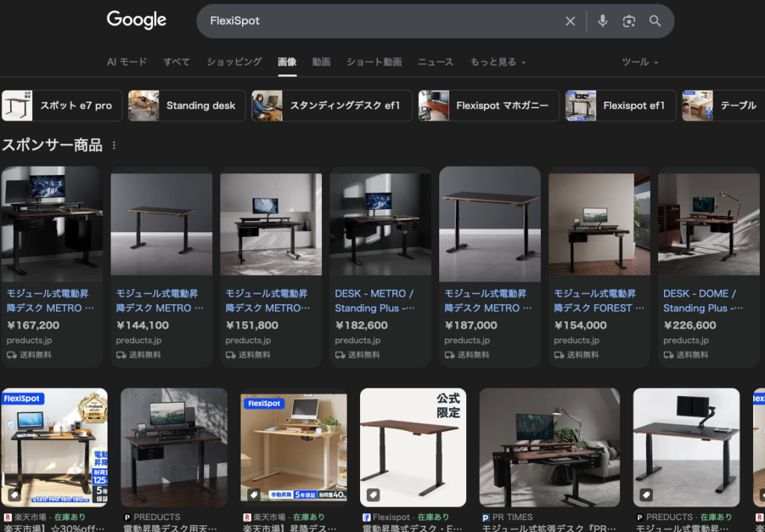
Task: Click product tag icon on first Rakuten image
Action: [14, 495]
